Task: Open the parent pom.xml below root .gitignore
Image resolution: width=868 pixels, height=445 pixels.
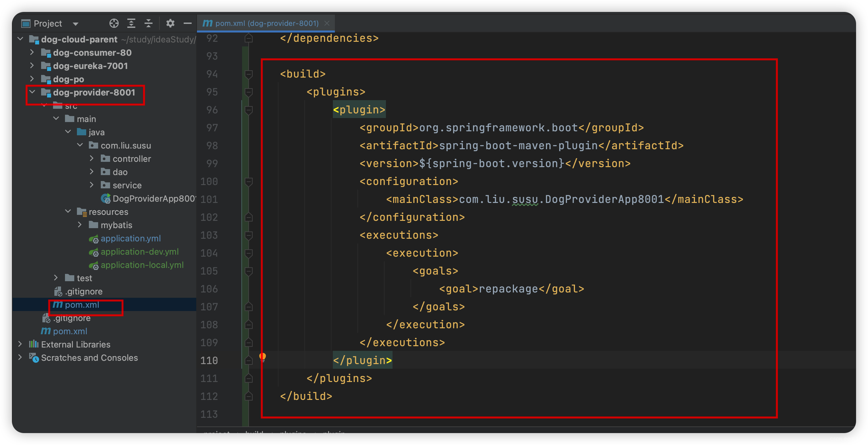Action: pyautogui.click(x=70, y=331)
